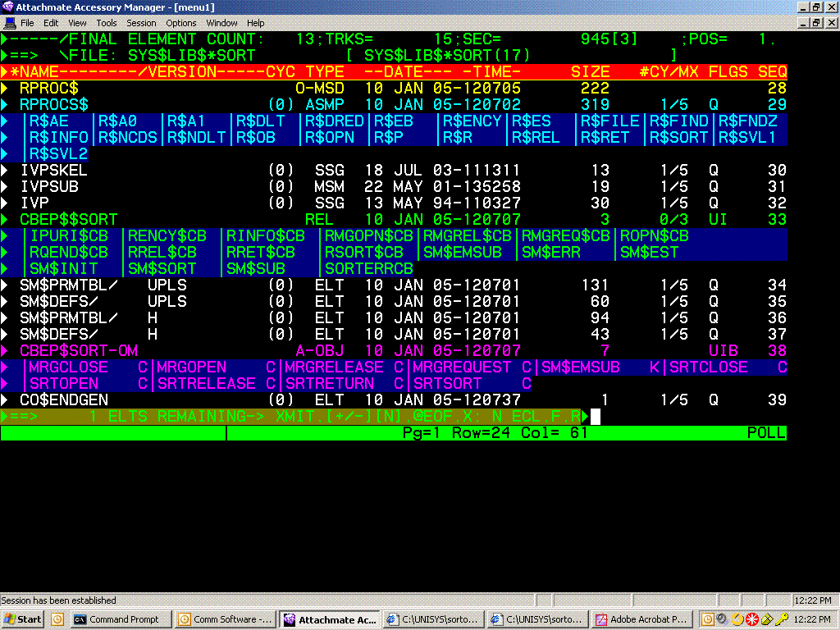Screen dimensions: 840x630
Task: Restore the inner menu1 document window
Action: click(x=816, y=23)
